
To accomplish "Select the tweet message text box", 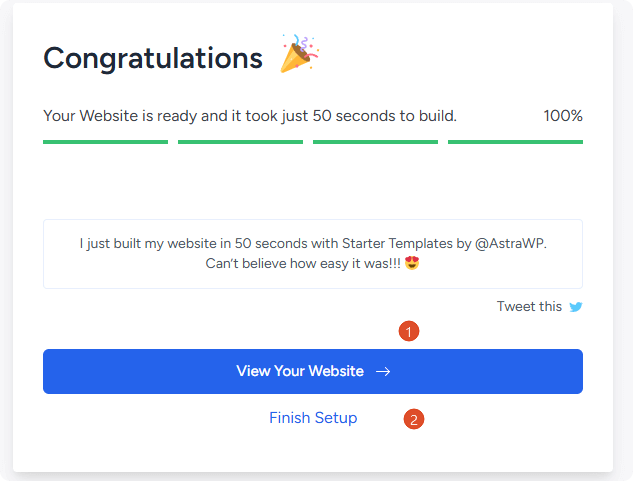I will (x=312, y=254).
